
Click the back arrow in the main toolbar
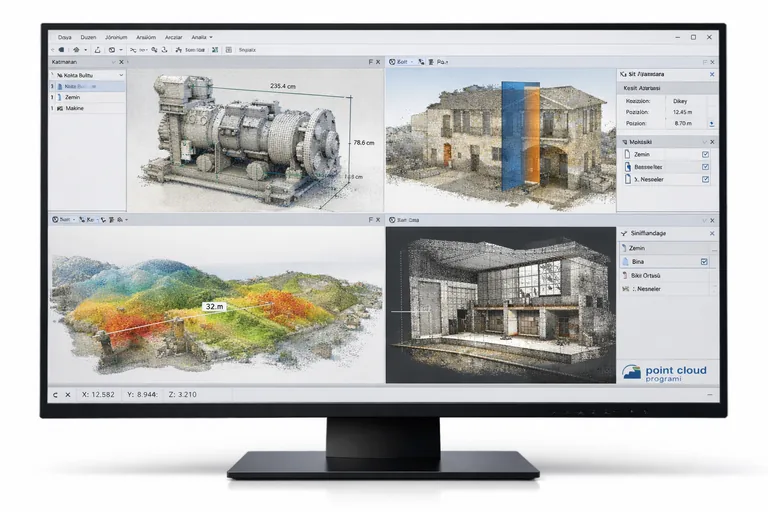click(52, 50)
